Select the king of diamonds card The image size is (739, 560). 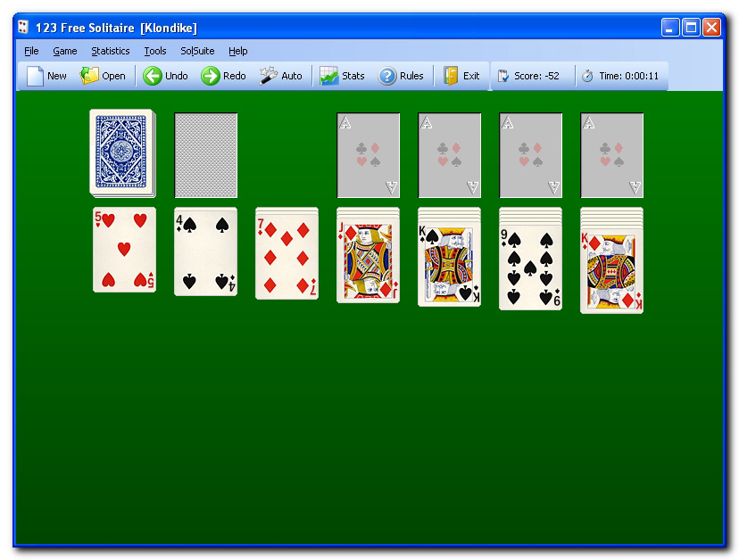click(611, 271)
